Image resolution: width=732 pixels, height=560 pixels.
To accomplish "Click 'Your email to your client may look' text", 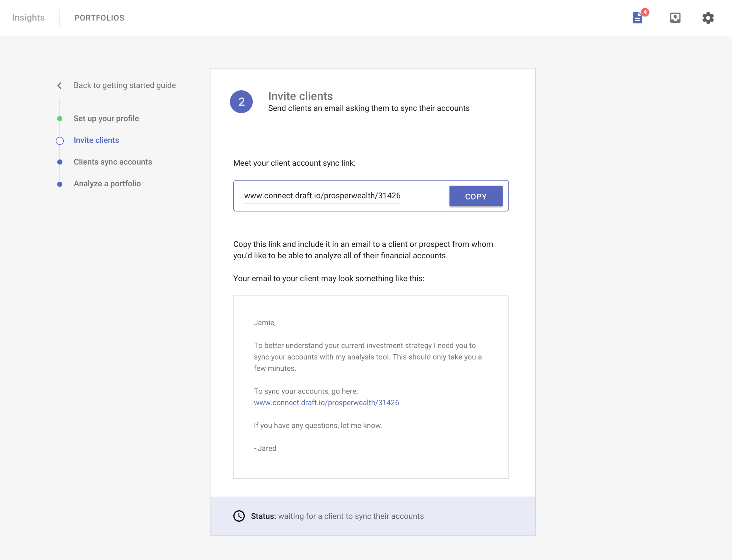I will 329,278.
